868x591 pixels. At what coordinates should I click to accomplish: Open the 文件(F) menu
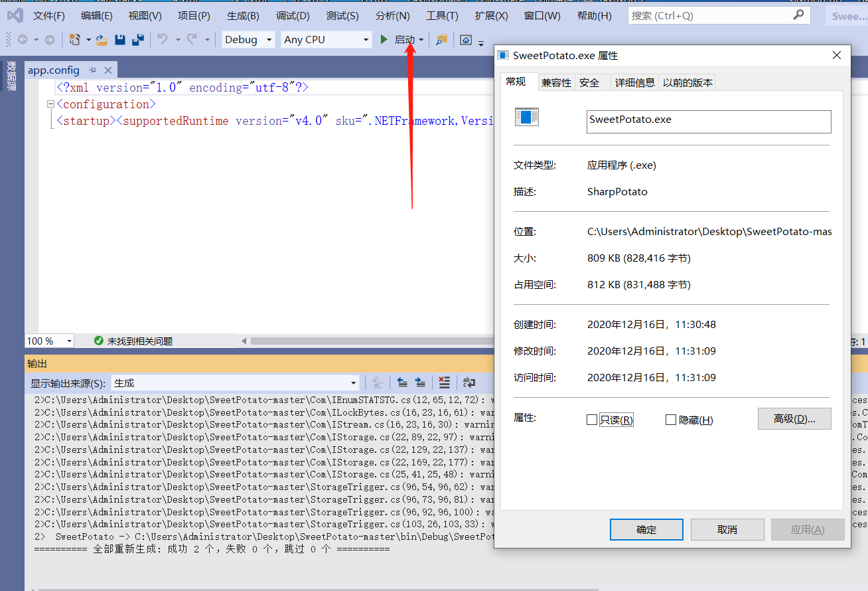49,15
